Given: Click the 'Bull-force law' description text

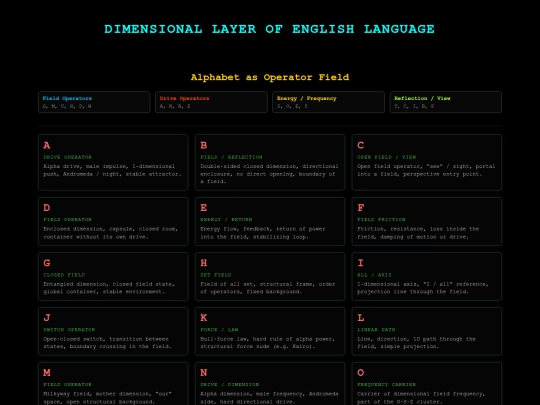Looking at the screenshot, I should click(x=268, y=343).
